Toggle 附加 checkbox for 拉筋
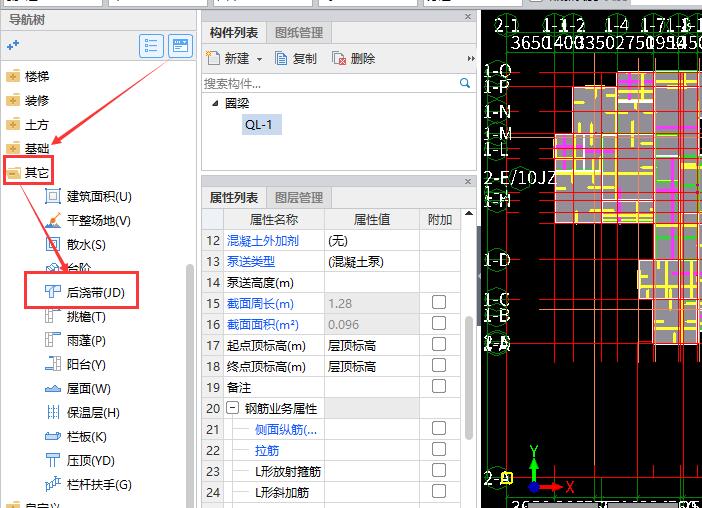 tap(439, 449)
